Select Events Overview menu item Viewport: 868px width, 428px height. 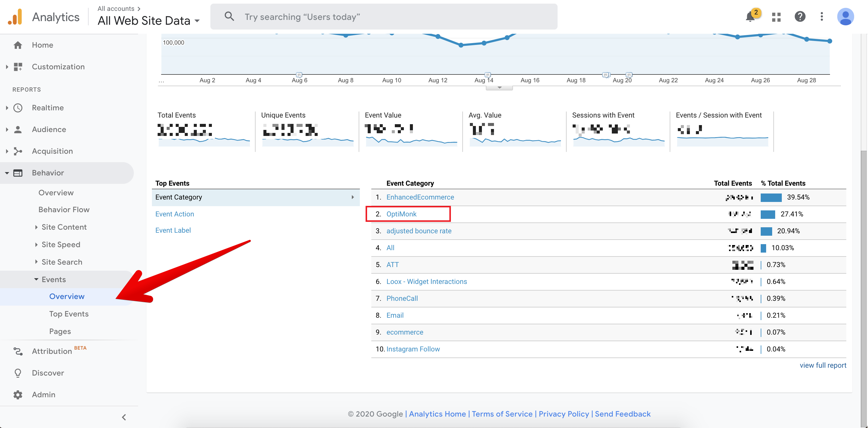(x=67, y=297)
